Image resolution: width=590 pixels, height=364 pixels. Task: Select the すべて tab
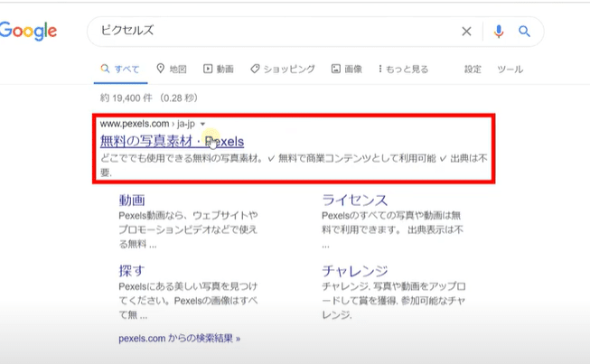pyautogui.click(x=120, y=70)
